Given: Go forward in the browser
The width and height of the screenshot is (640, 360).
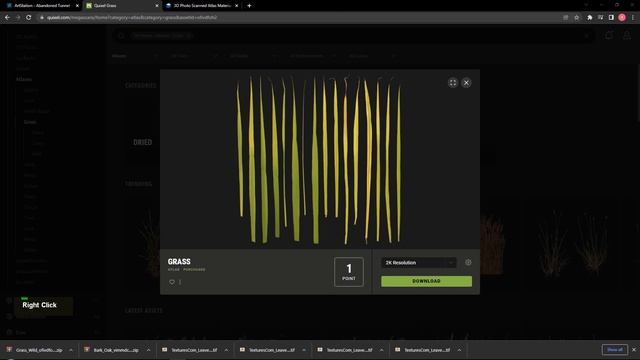Looking at the screenshot, I should click(18, 18).
